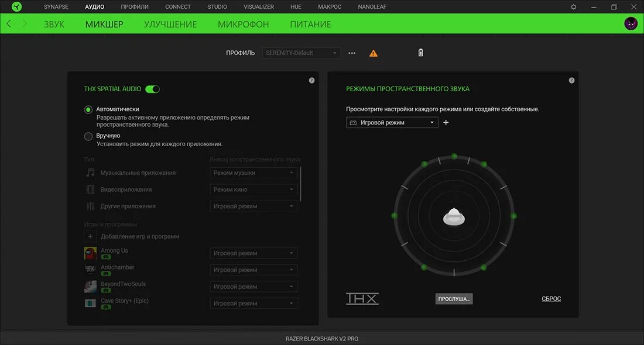
Task: Open dropdown for Музыкальные приложения
Action: [x=254, y=172]
